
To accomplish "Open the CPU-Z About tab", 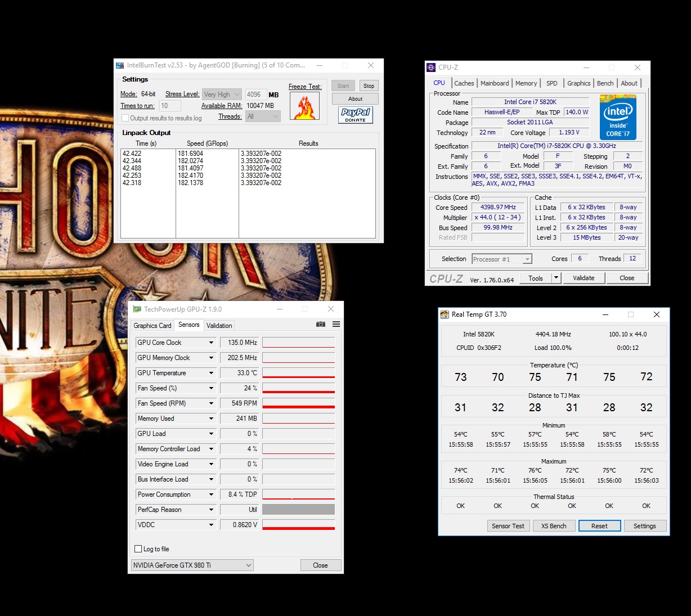I will tap(629, 83).
